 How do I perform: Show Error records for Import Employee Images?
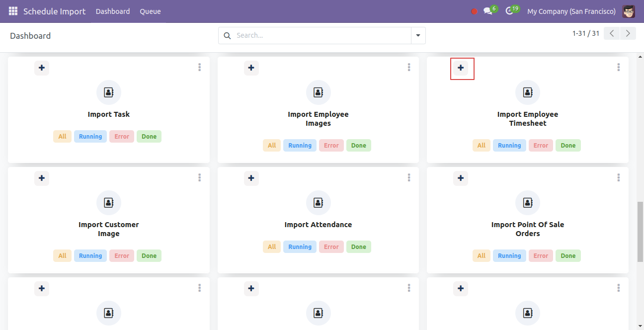pyautogui.click(x=331, y=146)
